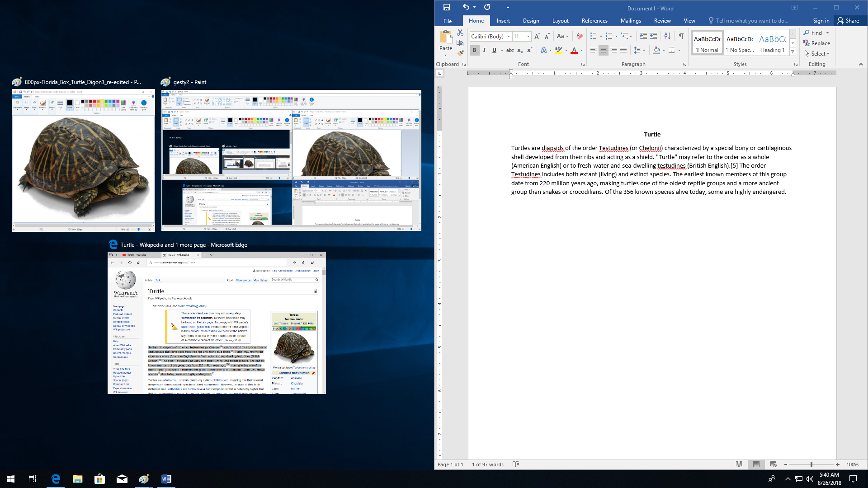Screen dimensions: 868x488
Task: Toggle bold formatting
Action: click(x=474, y=50)
